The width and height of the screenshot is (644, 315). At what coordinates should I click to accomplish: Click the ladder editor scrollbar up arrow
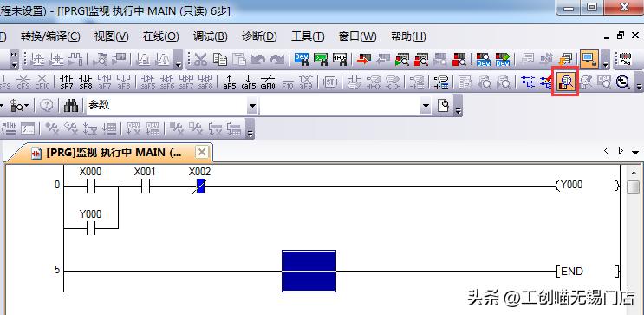pyautogui.click(x=634, y=173)
